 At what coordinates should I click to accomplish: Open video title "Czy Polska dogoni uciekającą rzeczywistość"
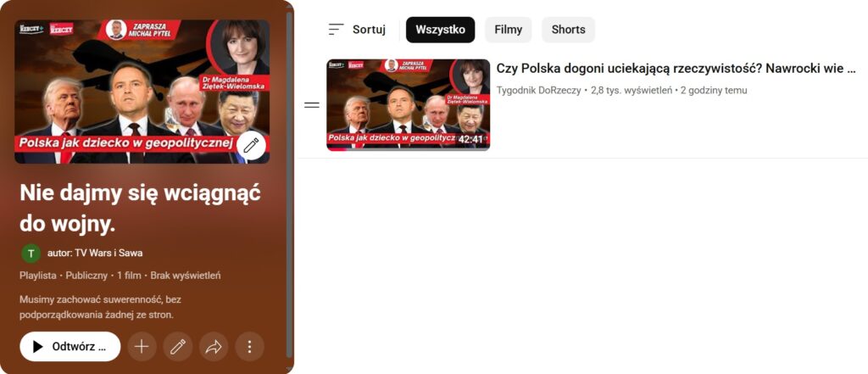click(675, 69)
